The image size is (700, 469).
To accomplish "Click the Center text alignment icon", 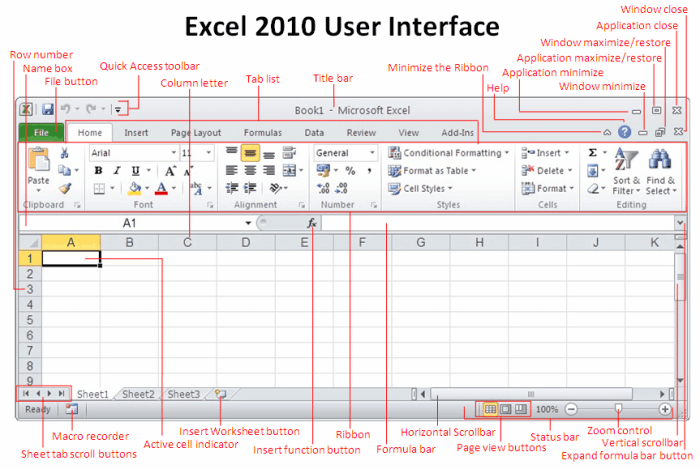I will [x=250, y=170].
